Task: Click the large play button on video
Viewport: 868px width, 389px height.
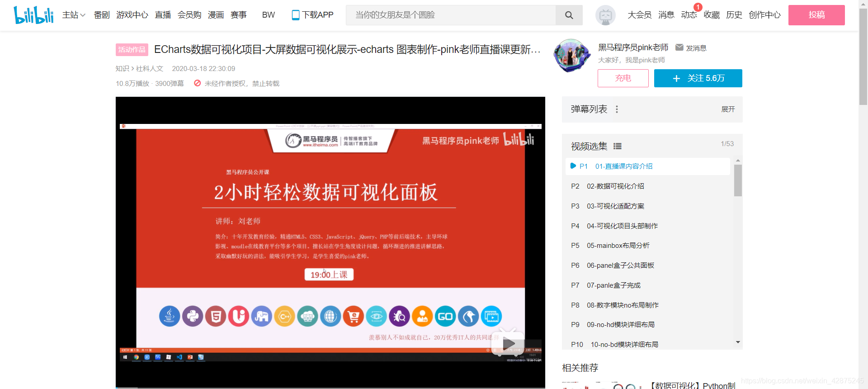Action: [x=508, y=344]
